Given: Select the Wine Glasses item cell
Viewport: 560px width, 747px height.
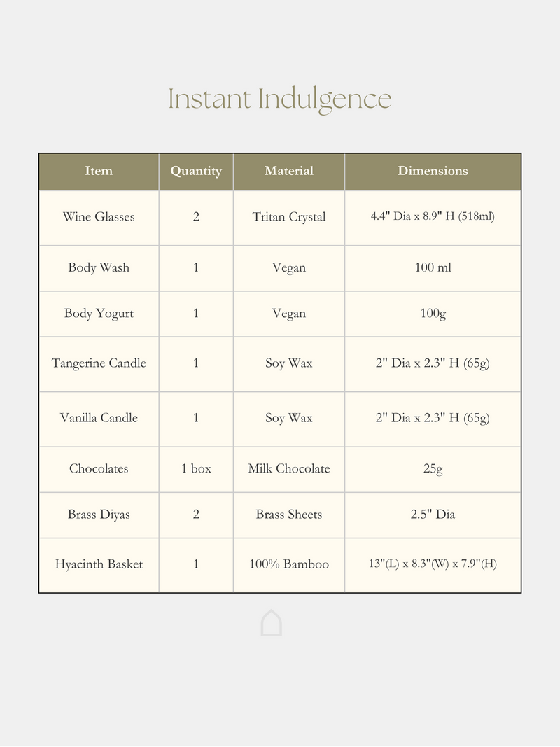Looking at the screenshot, I should coord(99,217).
